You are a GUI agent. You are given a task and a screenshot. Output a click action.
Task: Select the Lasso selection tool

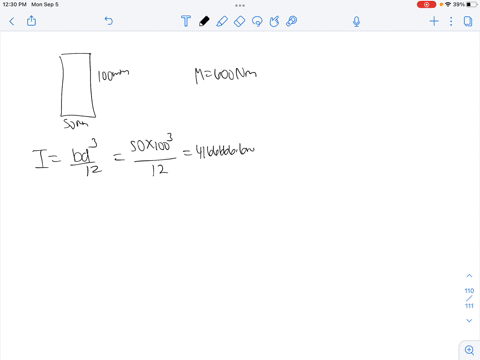click(257, 21)
